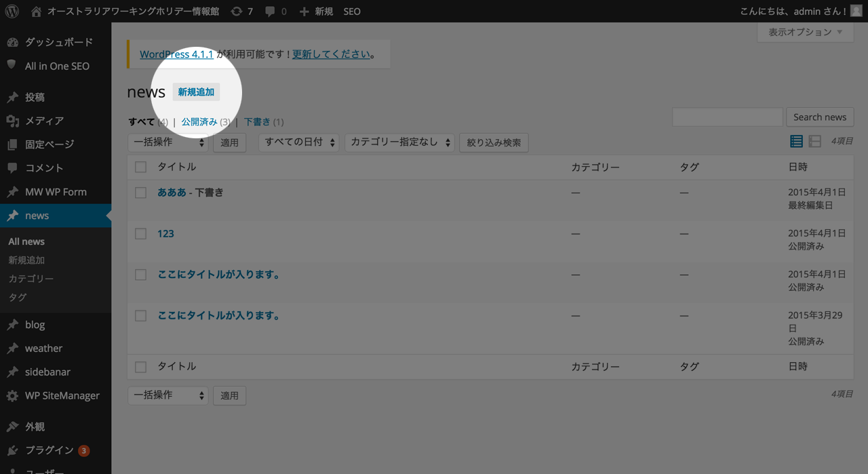Filter by すべて posts
Viewport: 868px width, 474px height.
coord(142,122)
